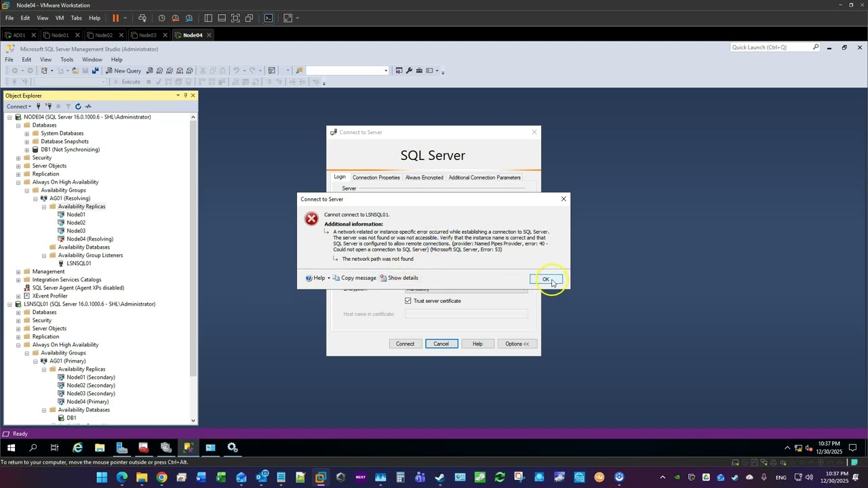Viewport: 868px width, 488px height.
Task: Click Disconnect icon in Object Explorer
Action: click(x=48, y=106)
